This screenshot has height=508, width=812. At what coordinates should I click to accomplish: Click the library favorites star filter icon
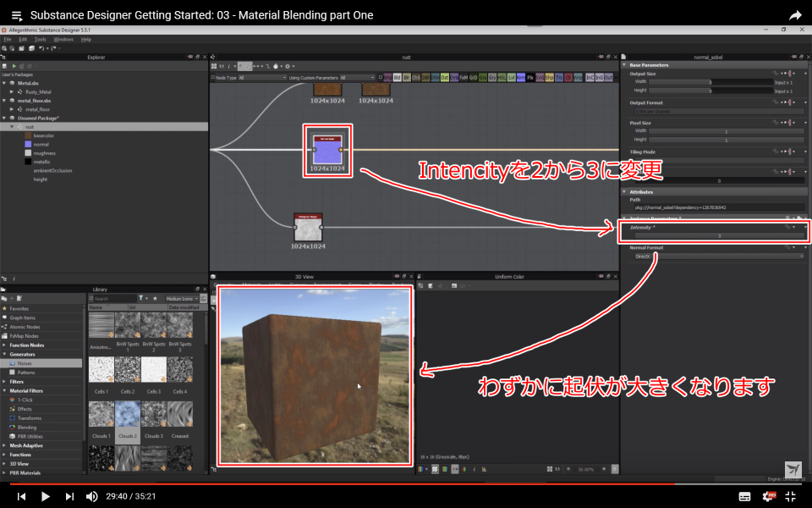(x=154, y=299)
